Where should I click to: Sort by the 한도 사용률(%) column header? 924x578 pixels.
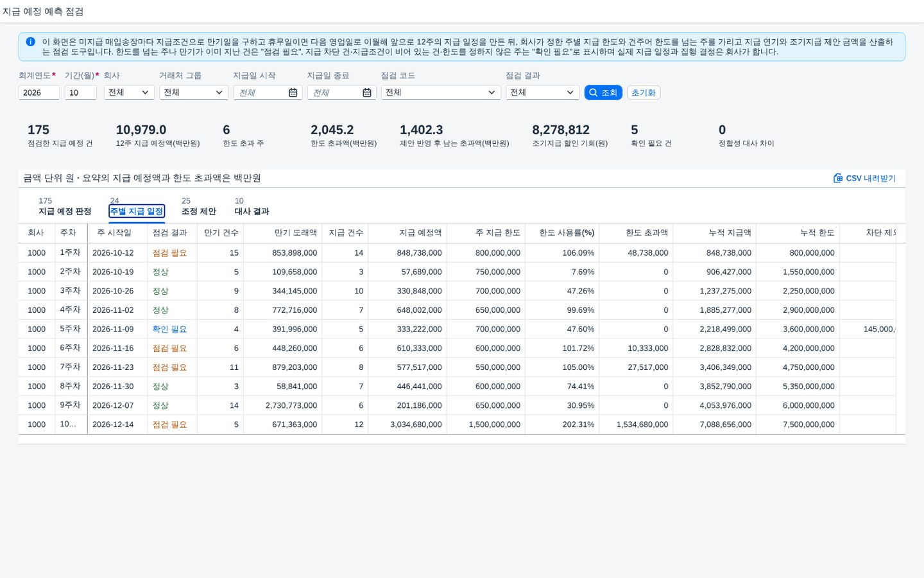tap(567, 232)
